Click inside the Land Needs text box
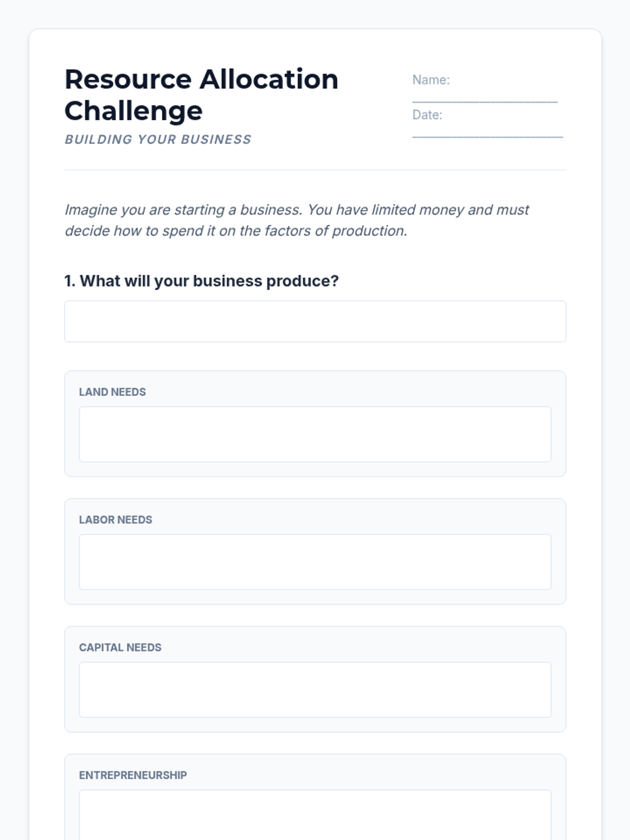The height and width of the screenshot is (840, 630). click(315, 434)
